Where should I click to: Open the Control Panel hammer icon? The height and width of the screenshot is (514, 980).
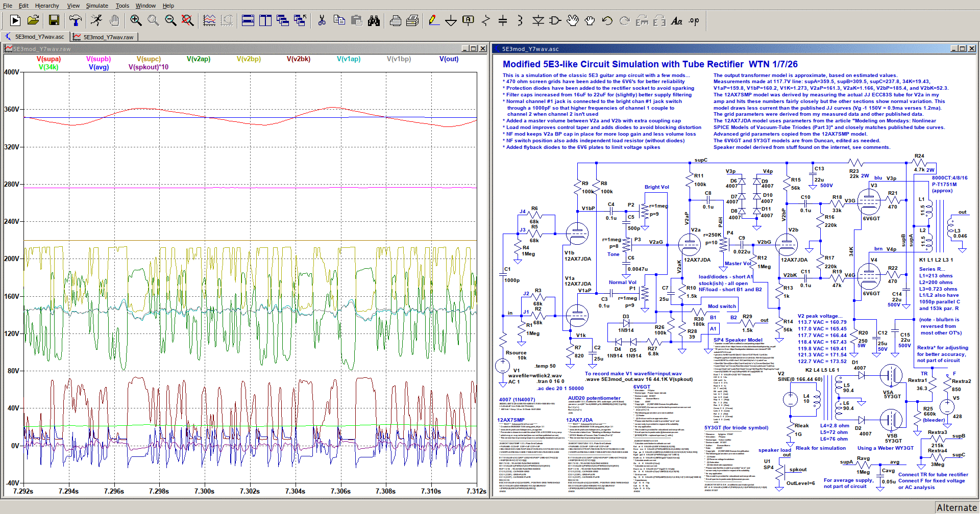[x=76, y=20]
